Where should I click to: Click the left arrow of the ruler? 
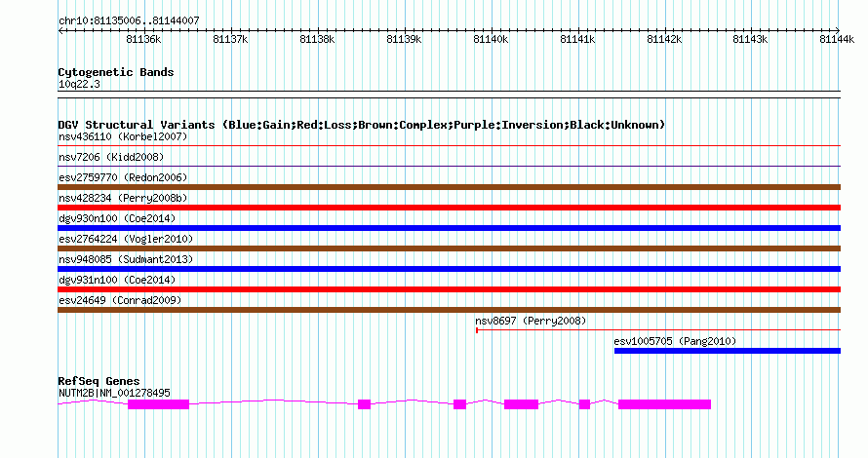60,30
